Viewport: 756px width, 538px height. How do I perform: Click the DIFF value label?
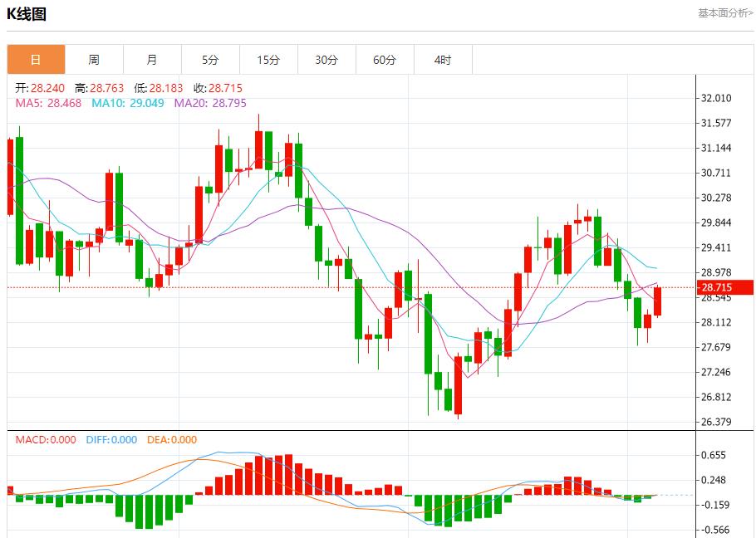point(111,440)
